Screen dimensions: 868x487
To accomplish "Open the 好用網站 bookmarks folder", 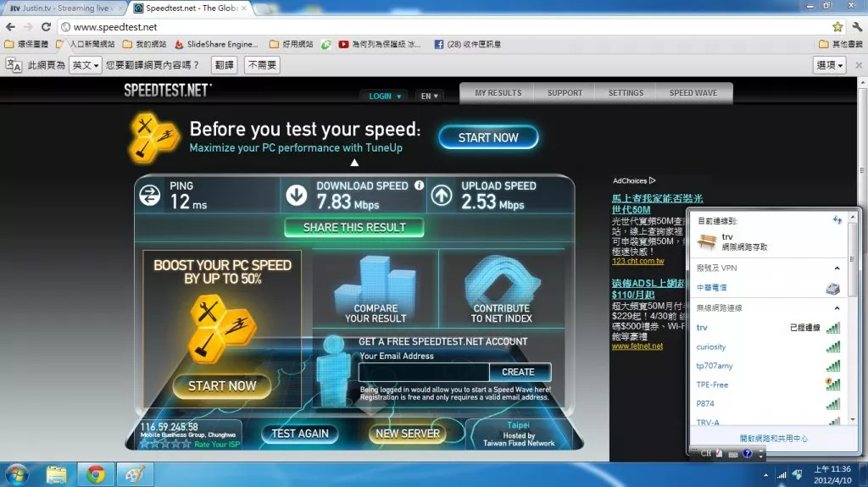I will [292, 44].
